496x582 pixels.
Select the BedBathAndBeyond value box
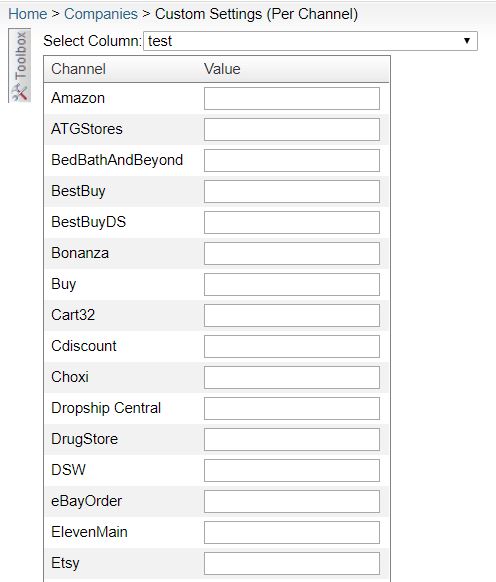(292, 160)
